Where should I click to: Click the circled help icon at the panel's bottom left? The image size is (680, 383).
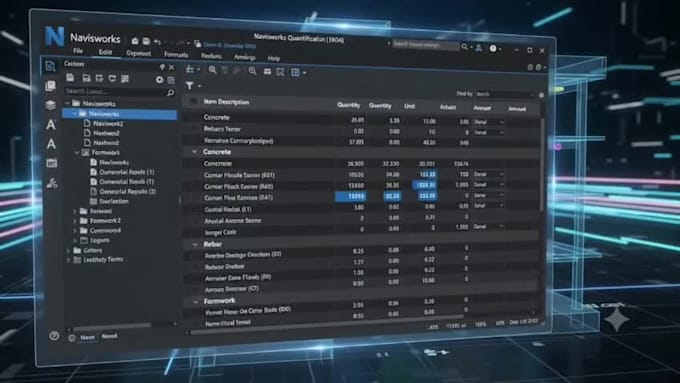pyautogui.click(x=54, y=336)
